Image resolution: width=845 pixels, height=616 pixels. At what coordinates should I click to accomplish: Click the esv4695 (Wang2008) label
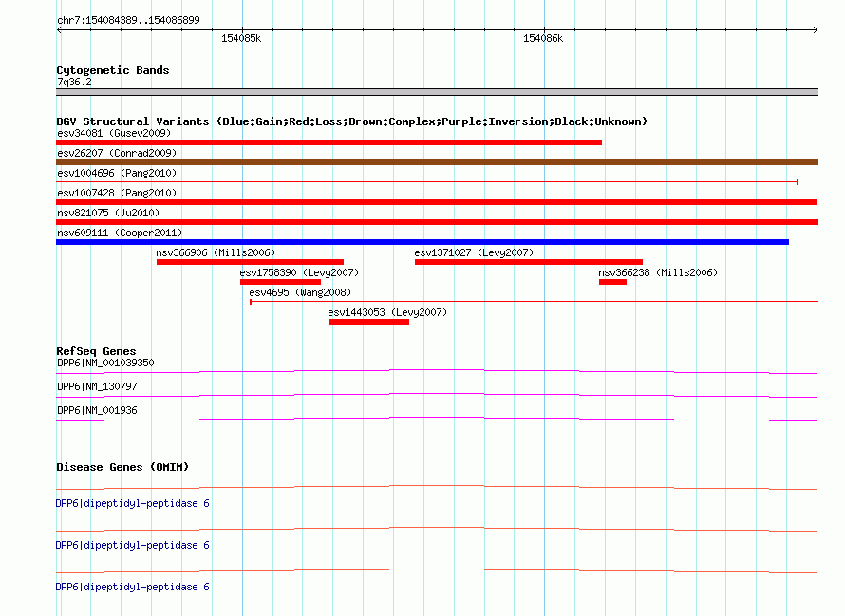point(300,292)
